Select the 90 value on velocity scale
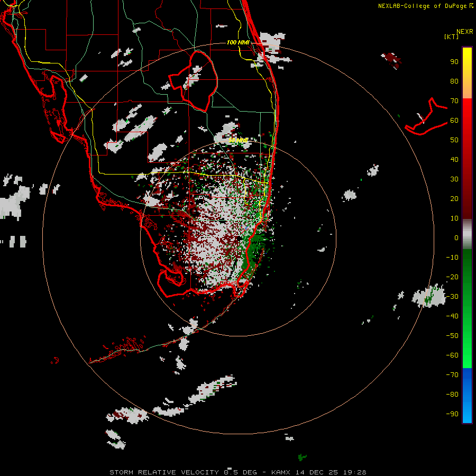Viewport: 476px width, 476px height. coord(454,62)
